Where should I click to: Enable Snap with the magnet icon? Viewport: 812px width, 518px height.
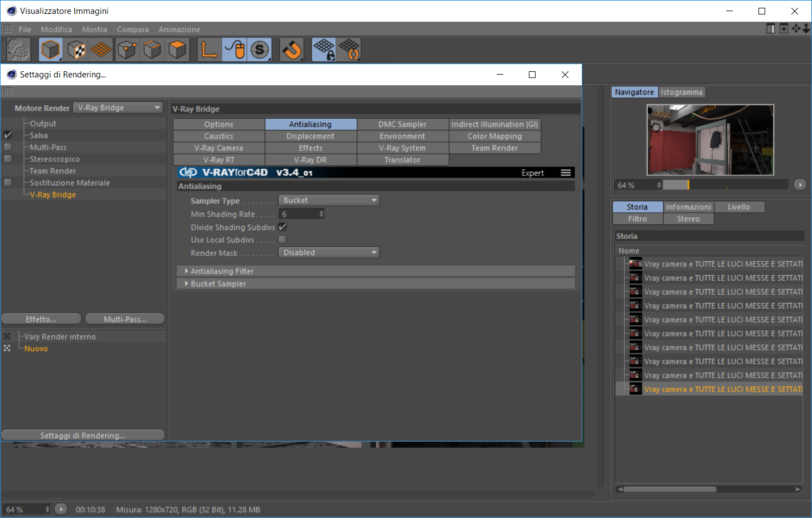coord(291,50)
